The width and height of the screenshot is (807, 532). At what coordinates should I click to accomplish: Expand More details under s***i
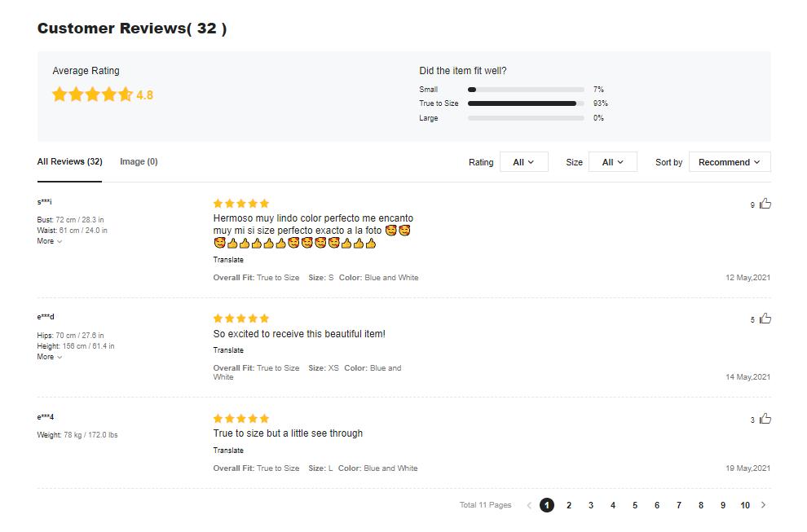pyautogui.click(x=50, y=241)
